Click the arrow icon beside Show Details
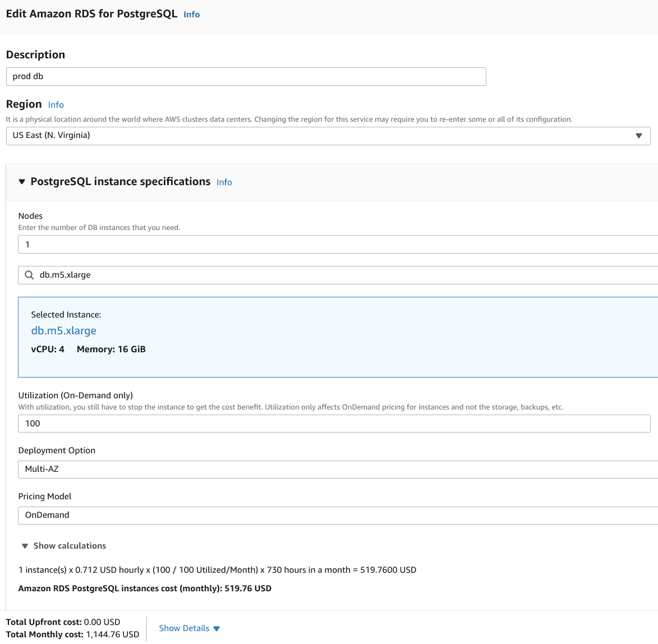 (x=217, y=629)
